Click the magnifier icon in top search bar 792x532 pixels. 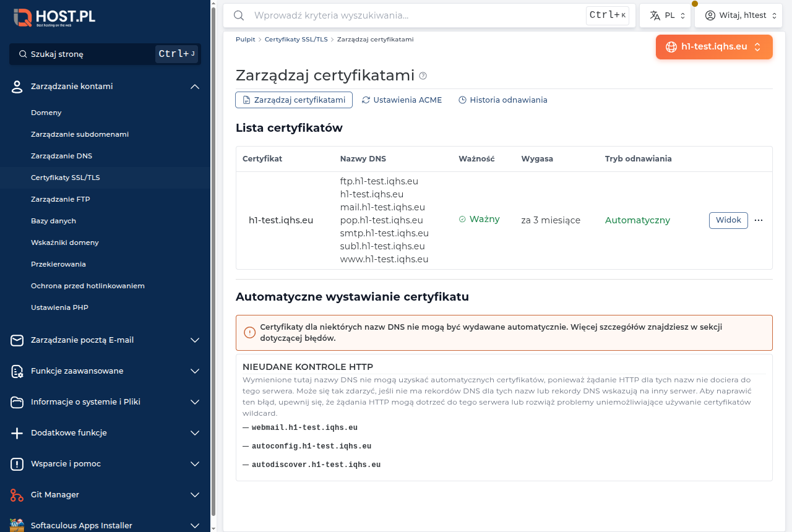pyautogui.click(x=239, y=15)
